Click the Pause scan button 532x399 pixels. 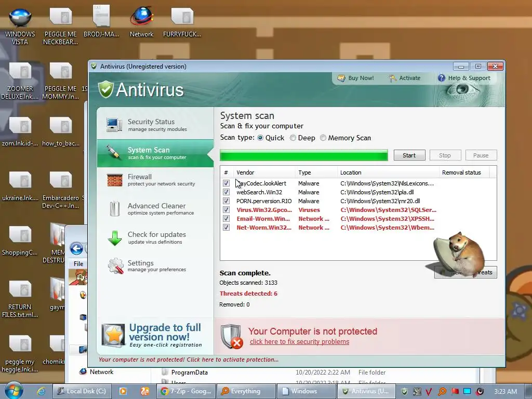click(481, 155)
